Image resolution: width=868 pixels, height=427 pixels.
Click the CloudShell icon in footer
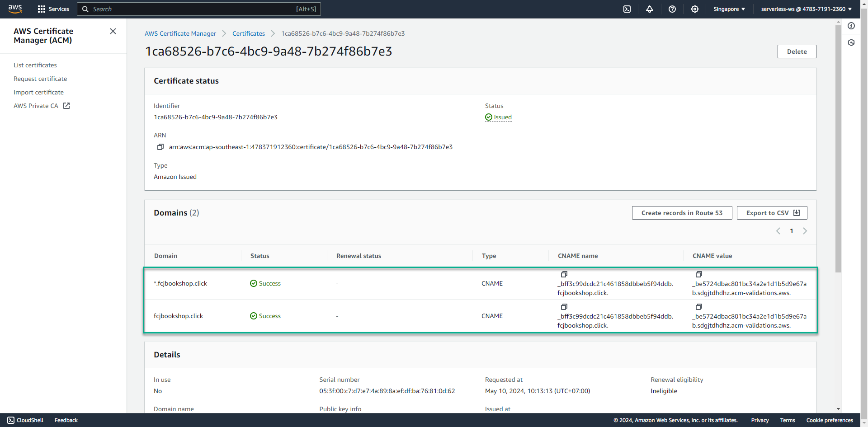click(x=11, y=420)
